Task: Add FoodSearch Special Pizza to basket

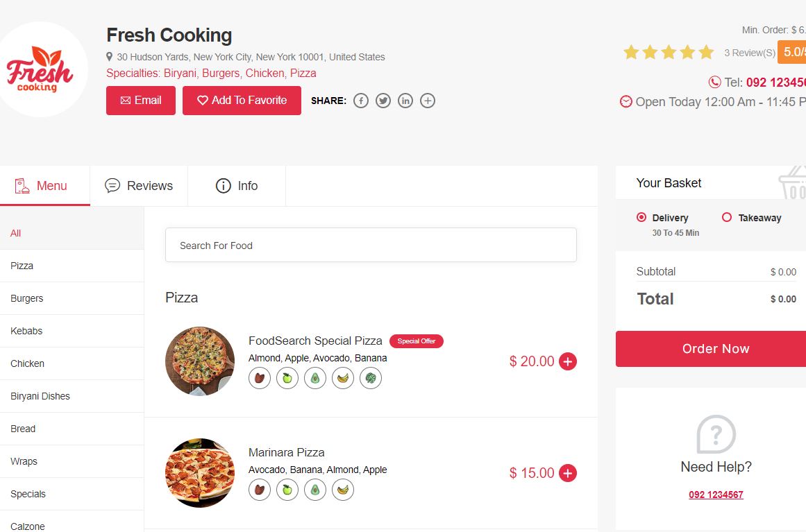Action: click(567, 361)
